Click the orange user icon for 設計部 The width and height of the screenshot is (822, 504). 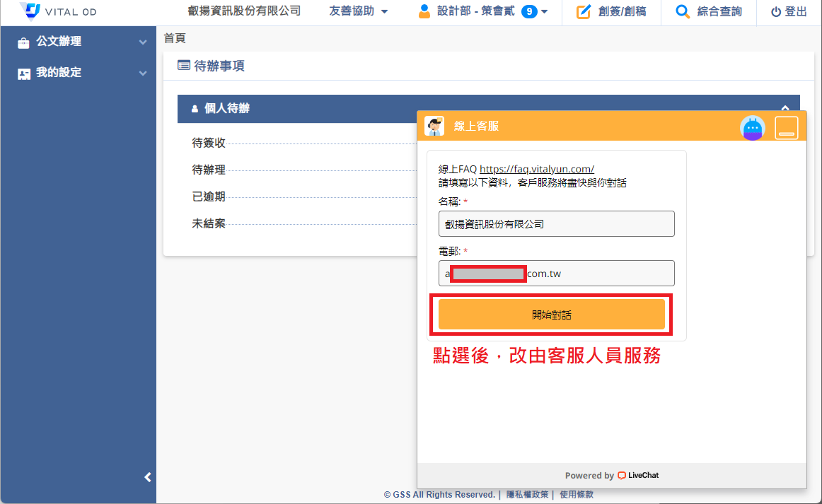pos(424,11)
